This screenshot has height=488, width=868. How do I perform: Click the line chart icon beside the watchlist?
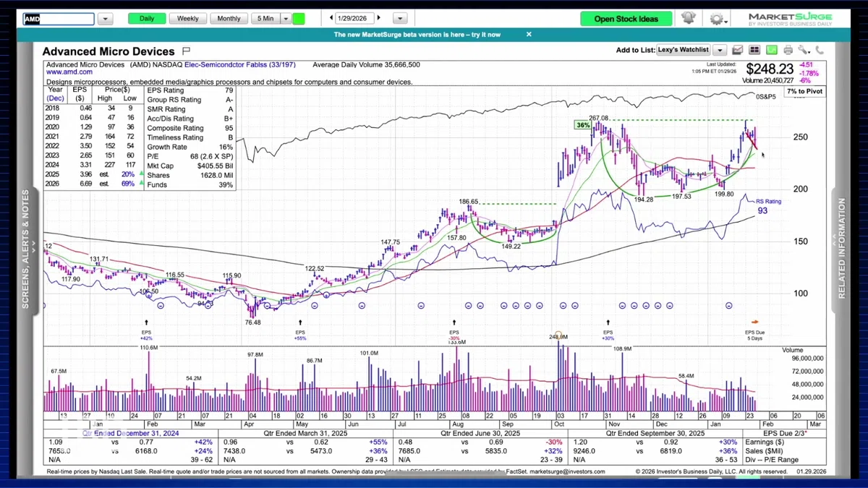[738, 50]
